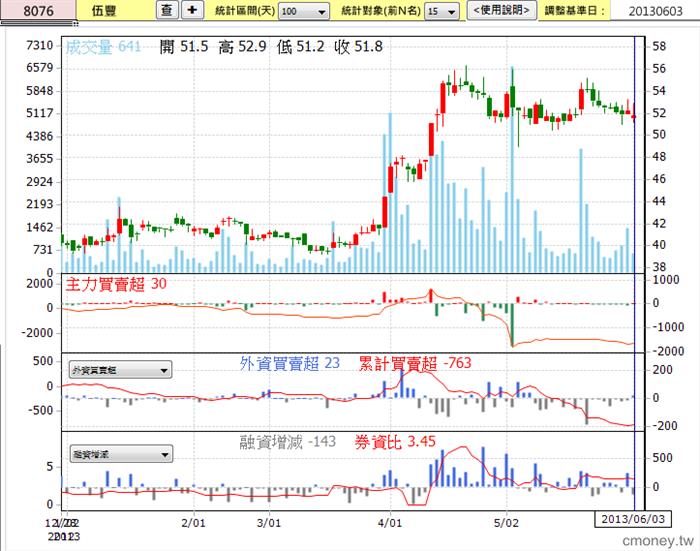Click the 2013/06/03 date marker on timeline
700x551 pixels.
[633, 519]
